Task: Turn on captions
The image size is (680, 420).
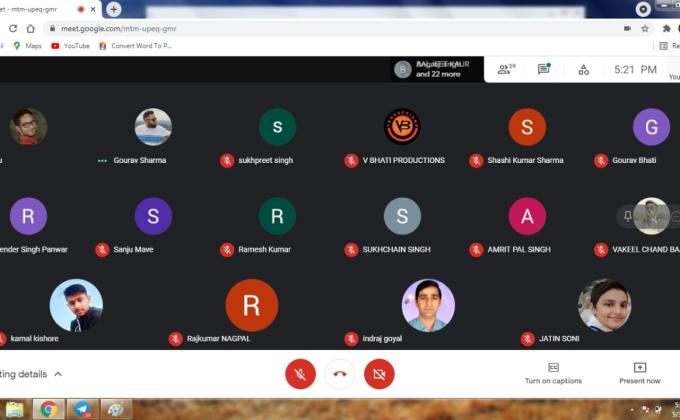Action: click(553, 373)
